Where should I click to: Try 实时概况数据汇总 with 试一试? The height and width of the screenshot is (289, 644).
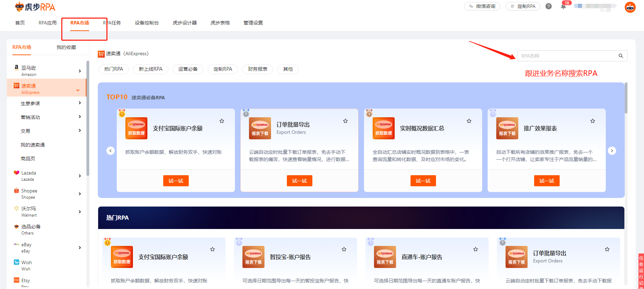(x=423, y=181)
